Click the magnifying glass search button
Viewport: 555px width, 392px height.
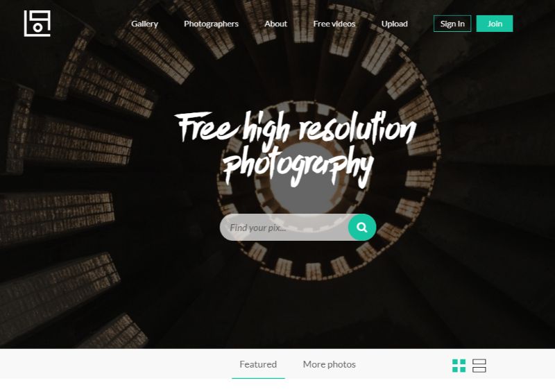click(x=361, y=228)
